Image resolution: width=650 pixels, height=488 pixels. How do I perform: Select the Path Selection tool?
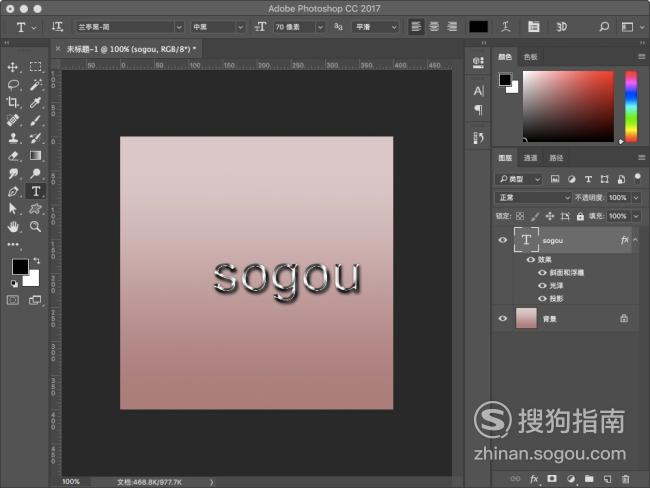click(x=12, y=209)
